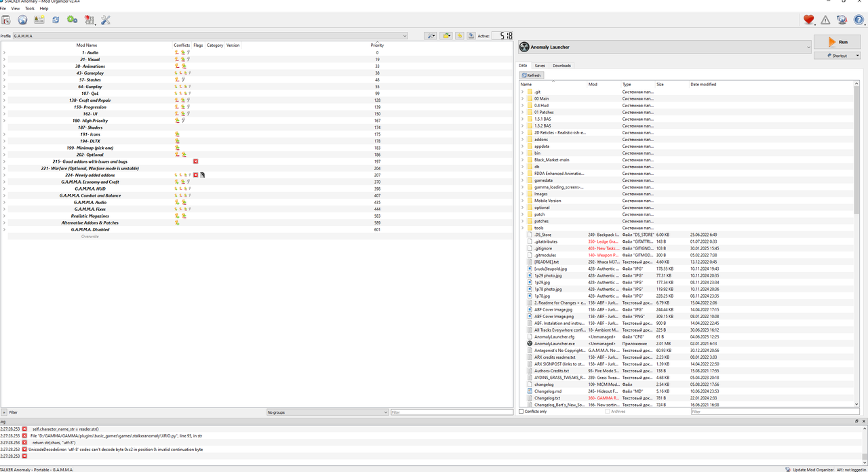Open the Nexus globe browser icon
Screen dimensions: 868x472
tap(22, 20)
